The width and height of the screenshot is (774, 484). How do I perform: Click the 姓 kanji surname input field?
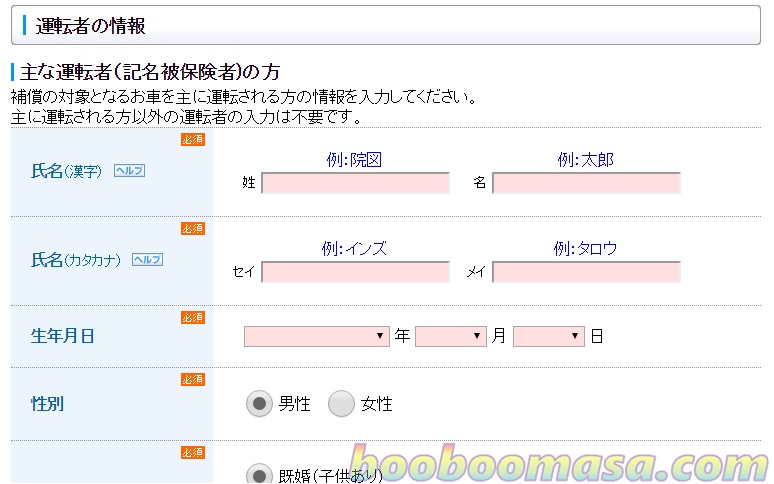coord(355,183)
